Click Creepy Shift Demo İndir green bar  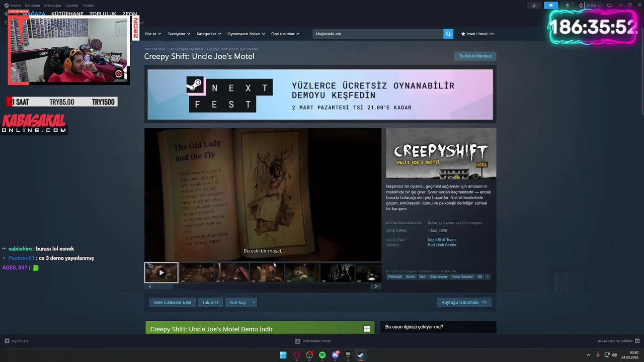pos(260,329)
